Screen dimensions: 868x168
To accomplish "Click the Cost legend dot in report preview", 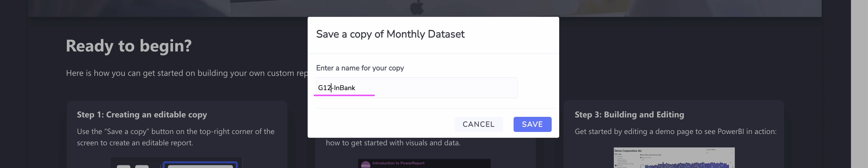I will point(649,158).
